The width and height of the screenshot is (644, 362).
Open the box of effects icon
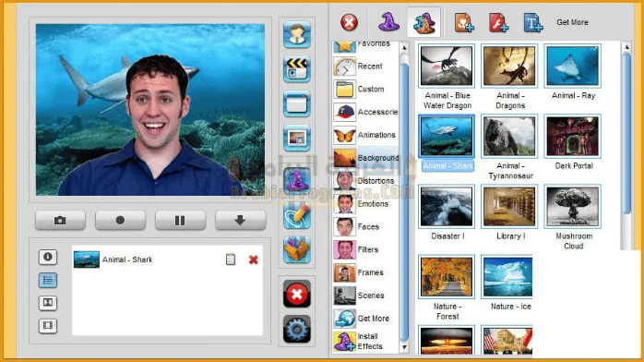point(296,250)
